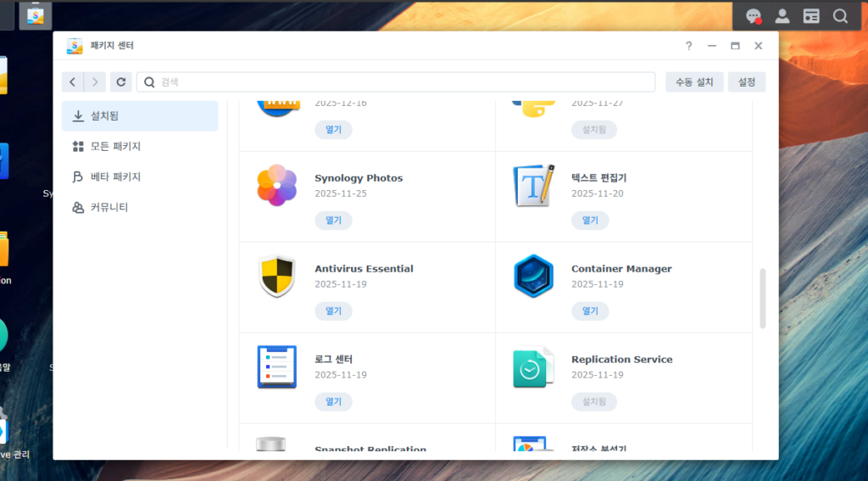This screenshot has width=868, height=481.
Task: Open the 설정 settings button
Action: click(747, 82)
